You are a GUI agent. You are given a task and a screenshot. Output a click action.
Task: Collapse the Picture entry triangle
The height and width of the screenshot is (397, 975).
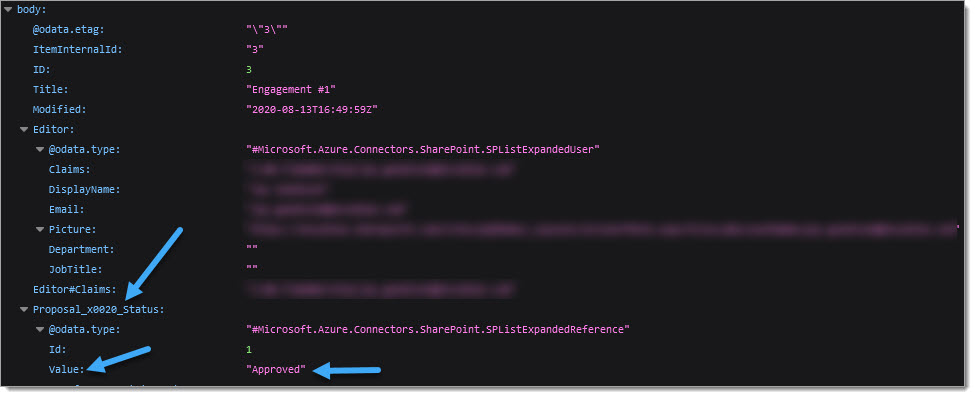point(40,230)
